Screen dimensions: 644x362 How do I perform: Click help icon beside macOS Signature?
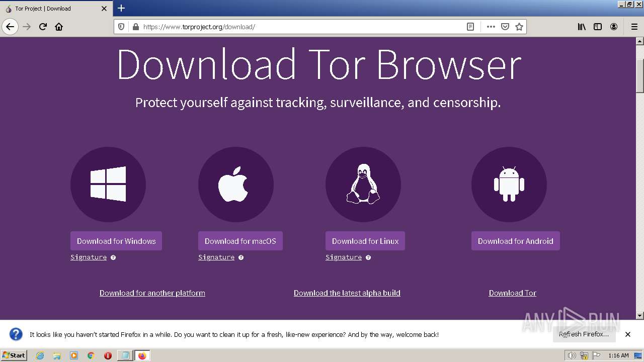(x=241, y=257)
